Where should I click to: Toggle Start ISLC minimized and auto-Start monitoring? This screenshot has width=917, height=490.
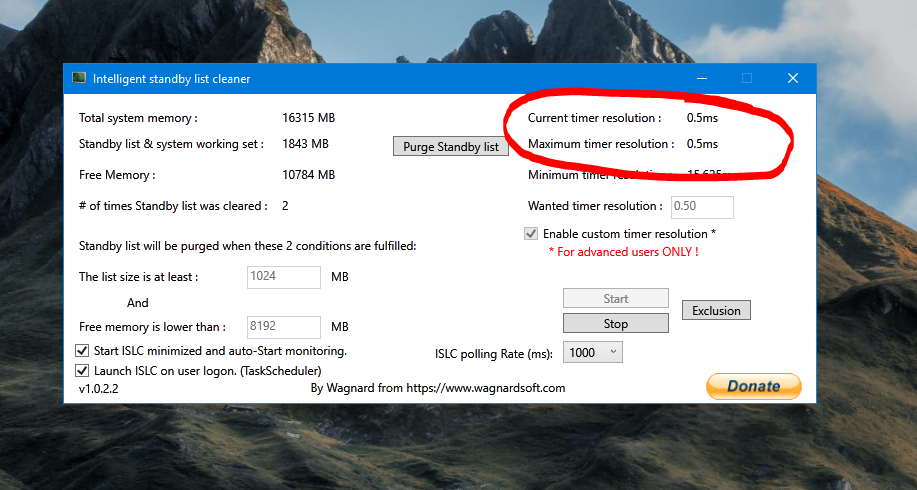click(83, 351)
